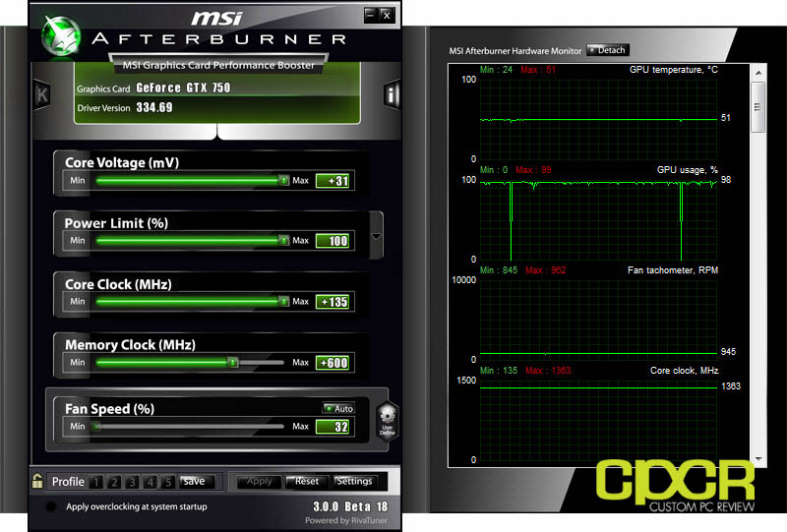
Task: Click the GeForce GTX 750 card name
Action: (x=183, y=88)
